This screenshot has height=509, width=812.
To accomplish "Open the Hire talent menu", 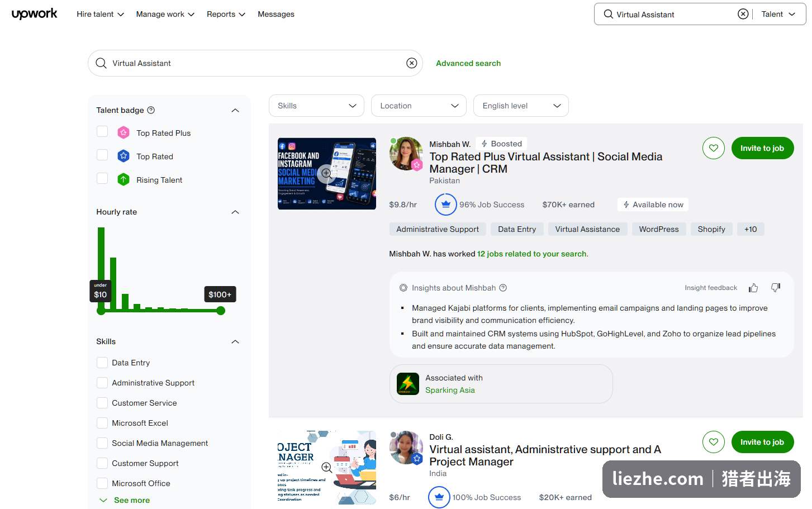I will pyautogui.click(x=100, y=14).
